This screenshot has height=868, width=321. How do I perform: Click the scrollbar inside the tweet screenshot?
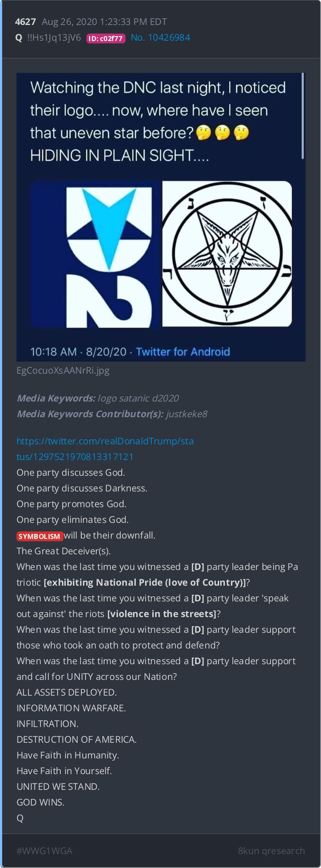[x=302, y=116]
